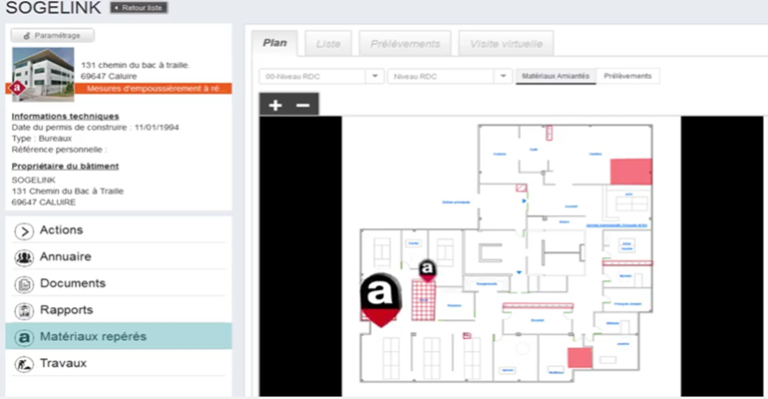This screenshot has width=768, height=399.
Task: Click the address 131 chemin du bac à traille
Action: (x=135, y=65)
